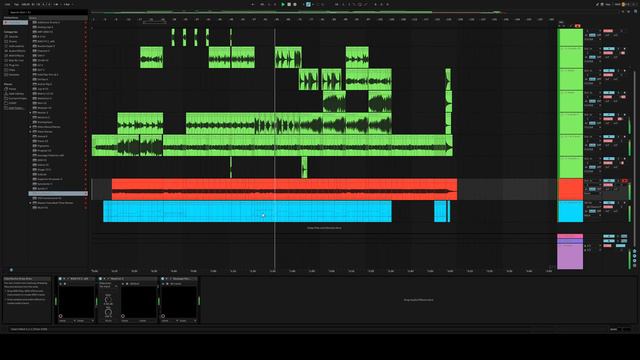Screen dimensions: 640x360
Task: Click the upper knob of the middle device
Action: point(108,300)
